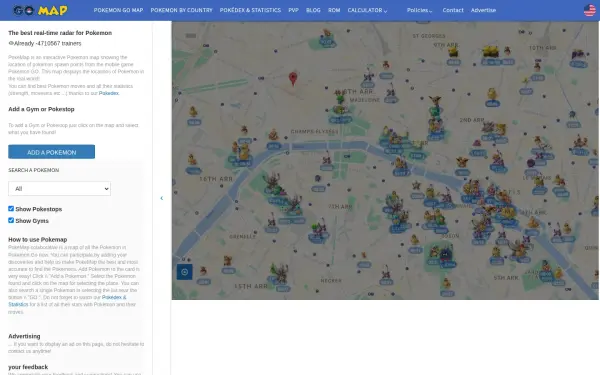The height and width of the screenshot is (375, 600).
Task: Click the 'Already -4710567 trainers' text
Action: [47, 43]
